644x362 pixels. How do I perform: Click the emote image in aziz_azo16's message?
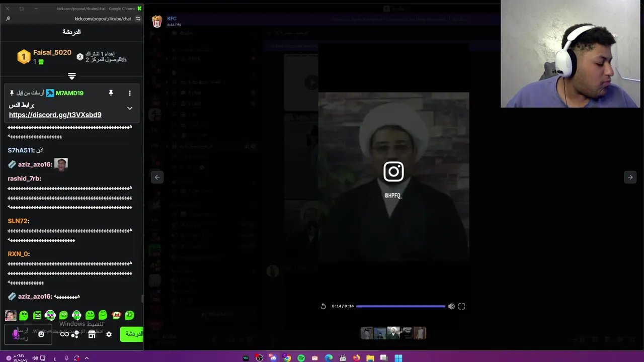coord(61,164)
